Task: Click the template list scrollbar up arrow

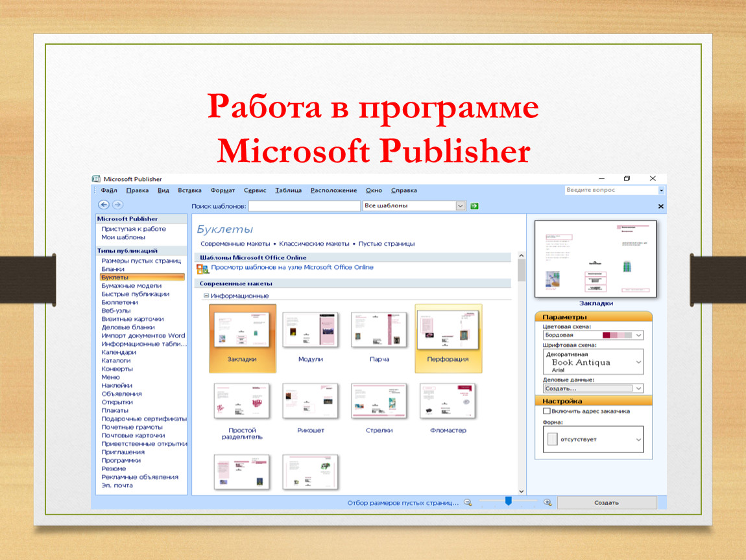Action: point(522,255)
